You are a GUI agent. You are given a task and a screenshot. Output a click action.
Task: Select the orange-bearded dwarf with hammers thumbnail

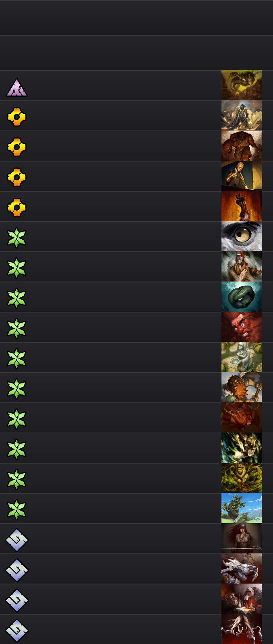242,387
